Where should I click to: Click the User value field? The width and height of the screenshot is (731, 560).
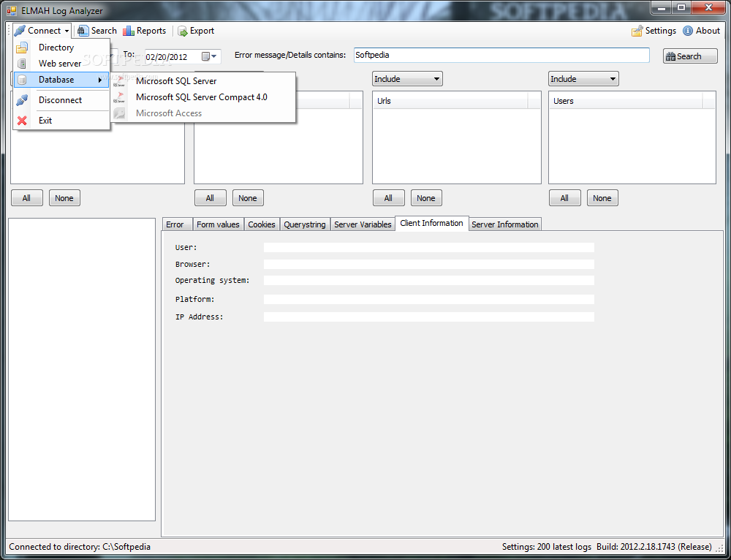tap(429, 248)
